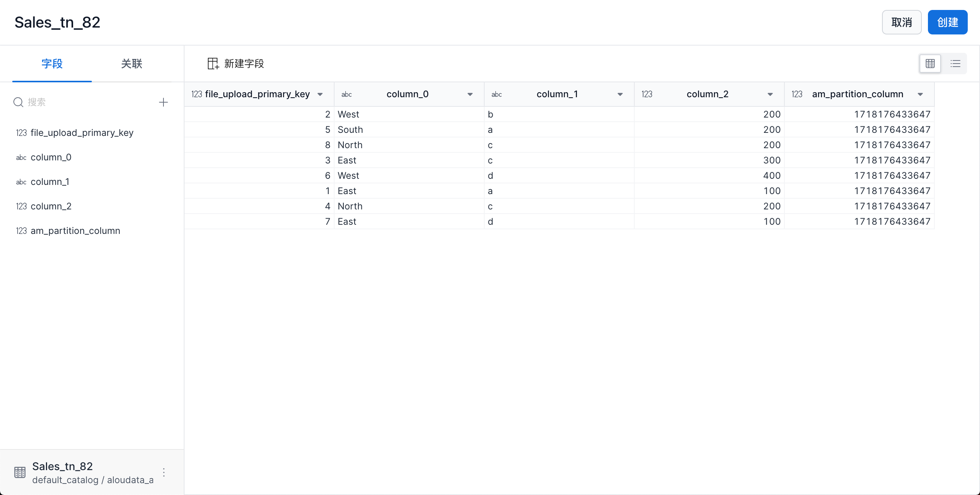
Task: Expand file_upload_primary_key column dropdown
Action: (320, 94)
